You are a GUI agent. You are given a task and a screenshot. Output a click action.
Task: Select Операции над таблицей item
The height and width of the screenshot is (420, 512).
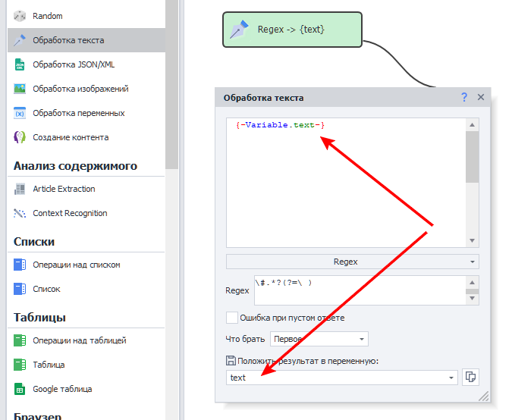coord(86,340)
